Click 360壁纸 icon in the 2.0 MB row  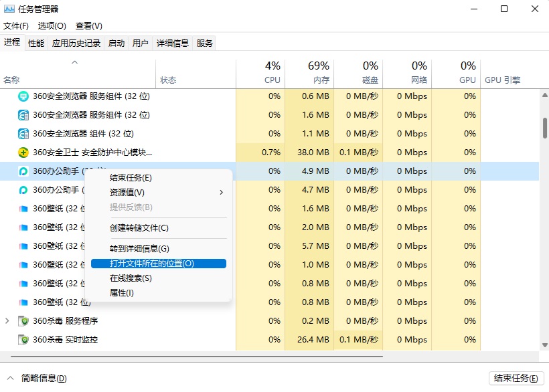[23, 227]
